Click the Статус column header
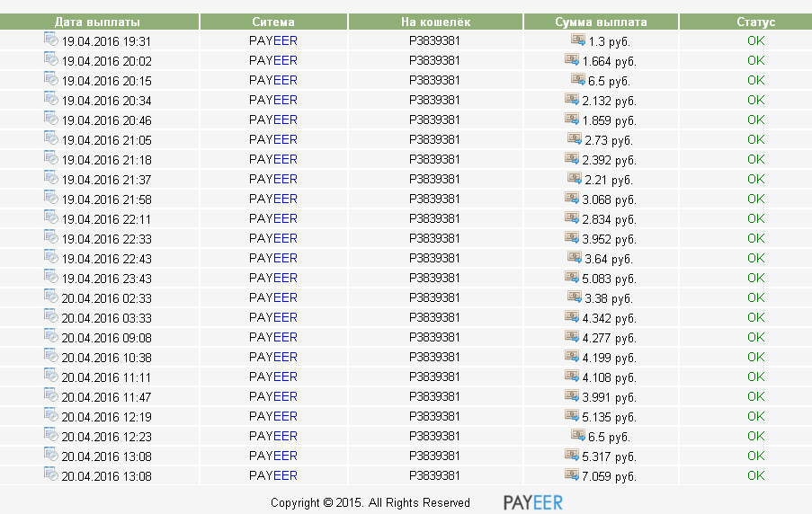The width and height of the screenshot is (812, 514). pos(755,22)
